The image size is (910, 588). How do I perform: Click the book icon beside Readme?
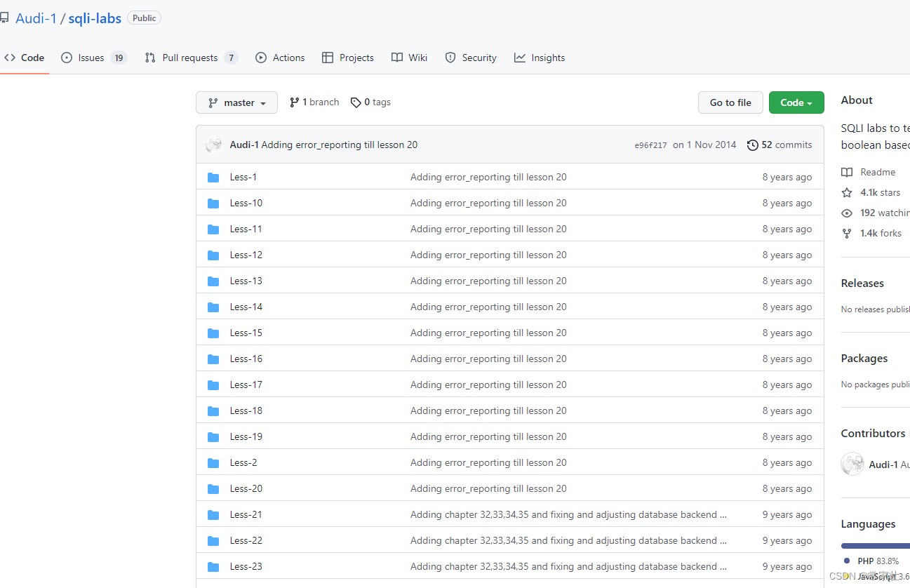847,172
